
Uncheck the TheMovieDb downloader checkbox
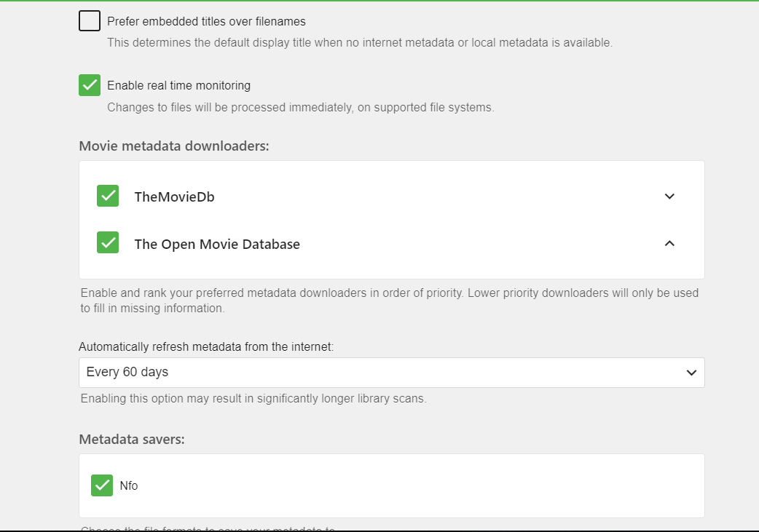pyautogui.click(x=108, y=196)
